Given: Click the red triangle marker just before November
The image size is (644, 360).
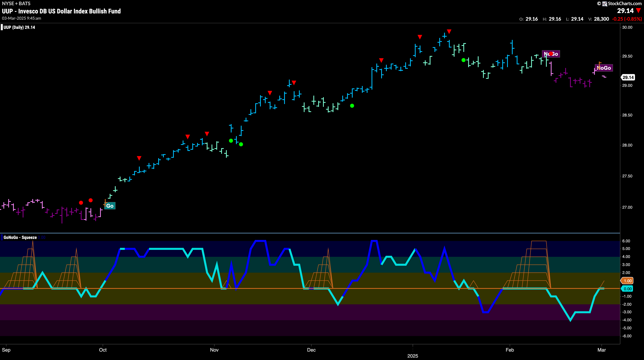Looking at the screenshot, I should pyautogui.click(x=207, y=134).
